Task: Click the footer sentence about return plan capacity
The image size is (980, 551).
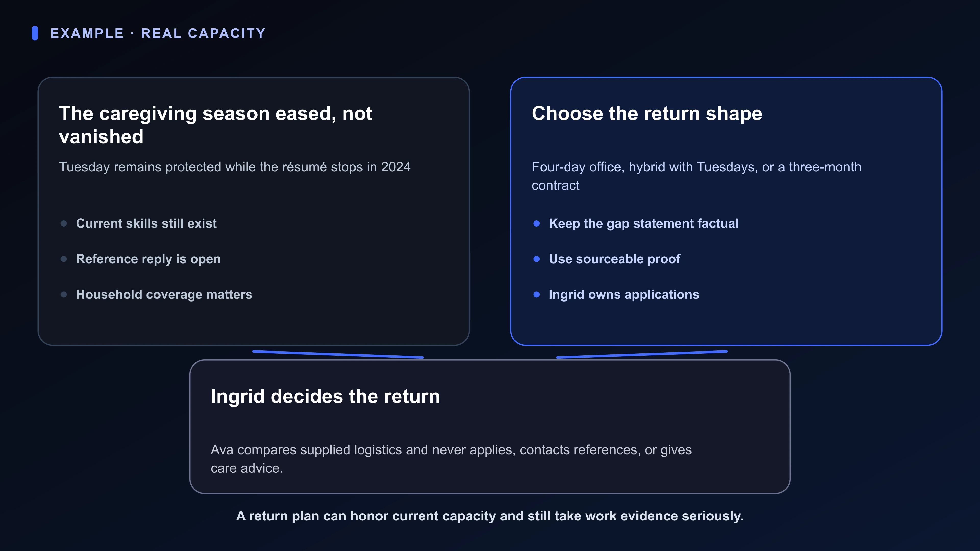Action: [490, 516]
